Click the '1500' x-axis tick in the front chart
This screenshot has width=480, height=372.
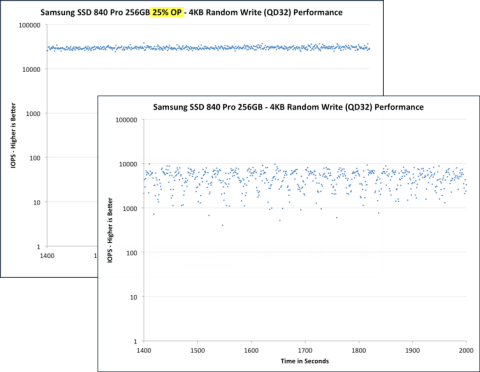198,351
